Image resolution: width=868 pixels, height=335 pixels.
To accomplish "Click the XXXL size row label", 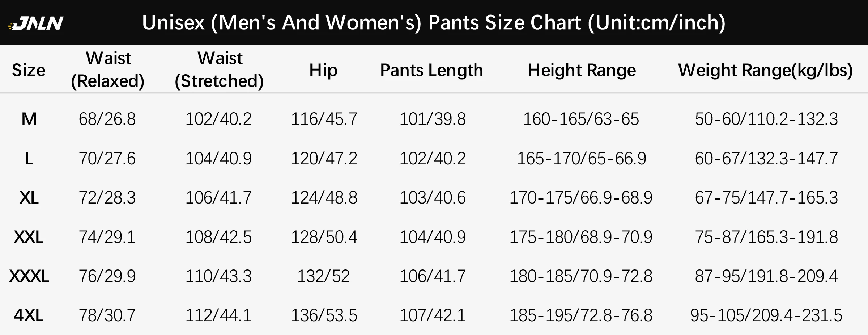I will click(29, 276).
